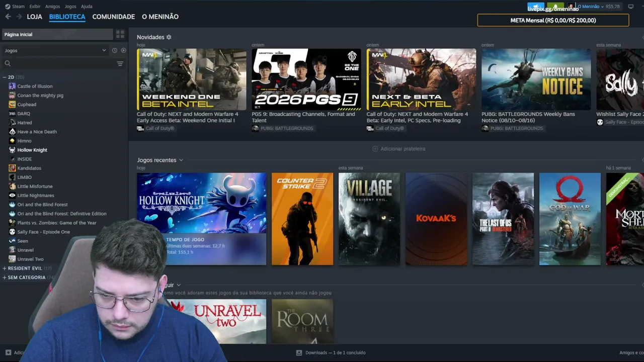Click the blue announcements megaphone icon
Viewport: 644px width, 362px height.
pyautogui.click(x=535, y=7)
